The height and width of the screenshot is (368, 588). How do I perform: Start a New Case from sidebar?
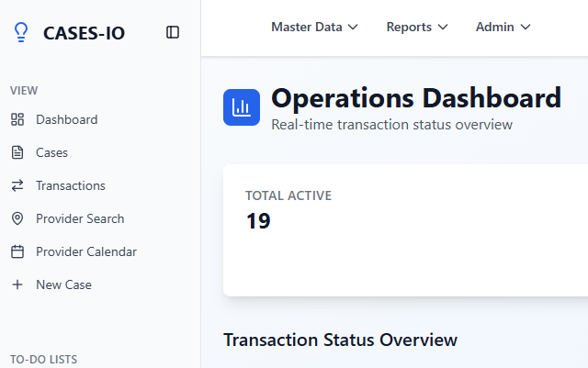63,284
